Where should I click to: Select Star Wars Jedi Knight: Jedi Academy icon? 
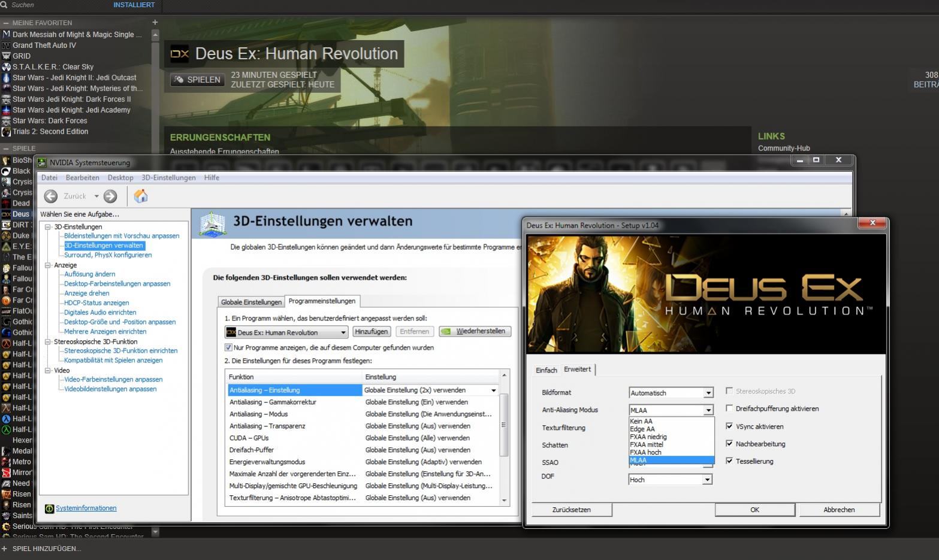pyautogui.click(x=6, y=110)
